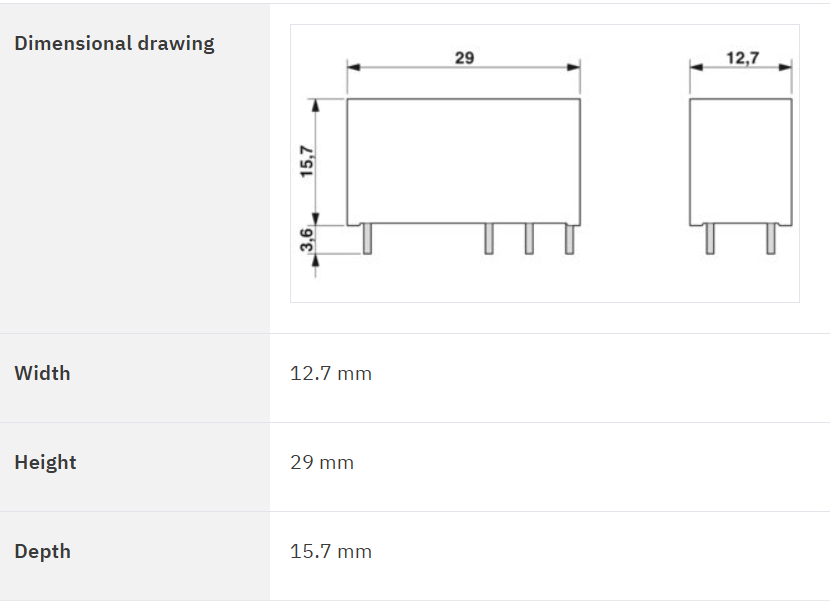Click the 12.7 mm width value
This screenshot has width=830, height=607.
coord(331,374)
